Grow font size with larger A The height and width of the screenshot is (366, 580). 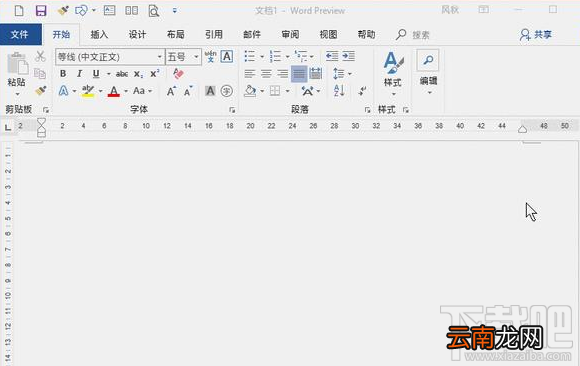coord(171,91)
